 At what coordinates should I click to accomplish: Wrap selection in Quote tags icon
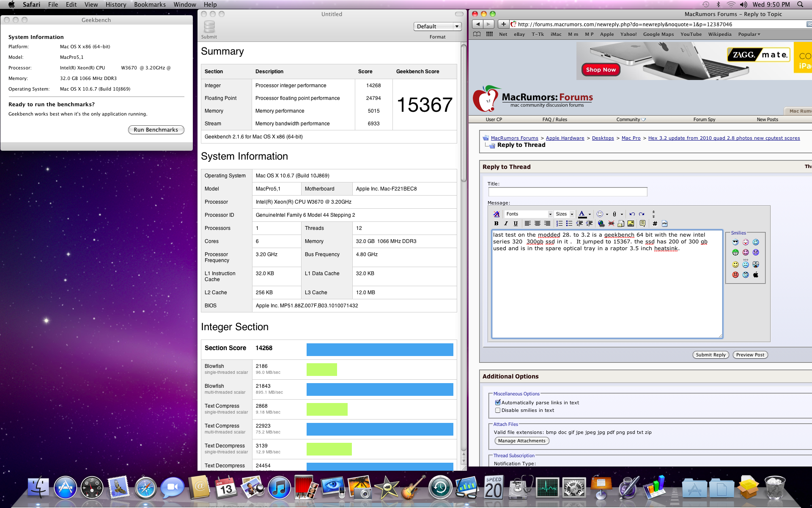(643, 224)
